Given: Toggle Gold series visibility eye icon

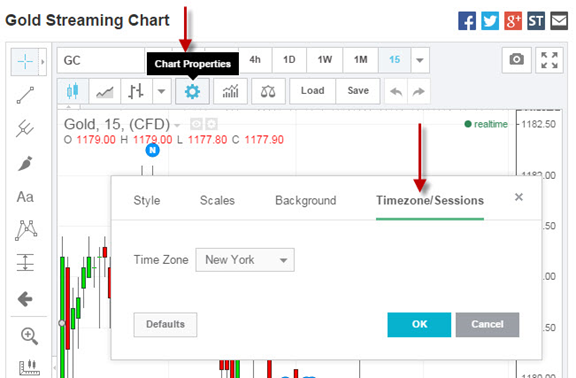Looking at the screenshot, I should 196,124.
